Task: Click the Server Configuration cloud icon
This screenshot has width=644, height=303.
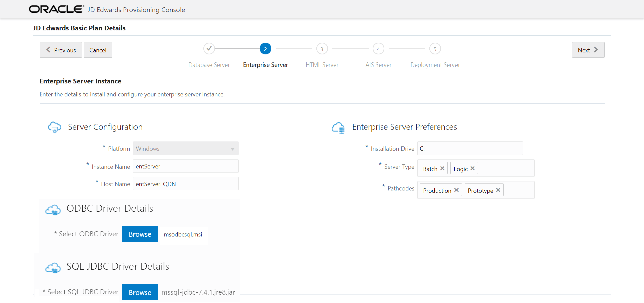Action: pyautogui.click(x=54, y=127)
